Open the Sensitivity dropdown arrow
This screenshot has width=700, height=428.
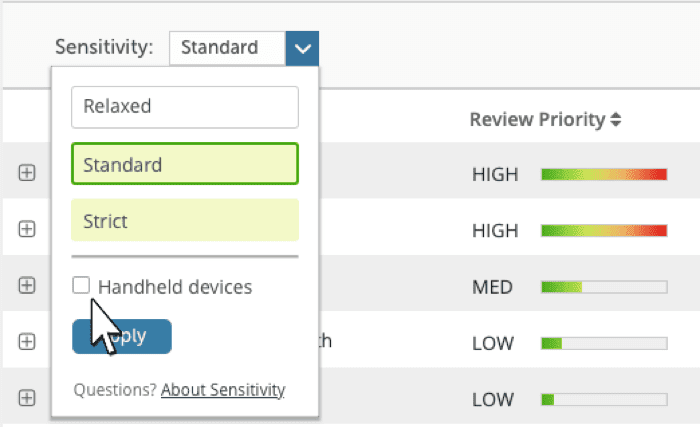coord(302,47)
